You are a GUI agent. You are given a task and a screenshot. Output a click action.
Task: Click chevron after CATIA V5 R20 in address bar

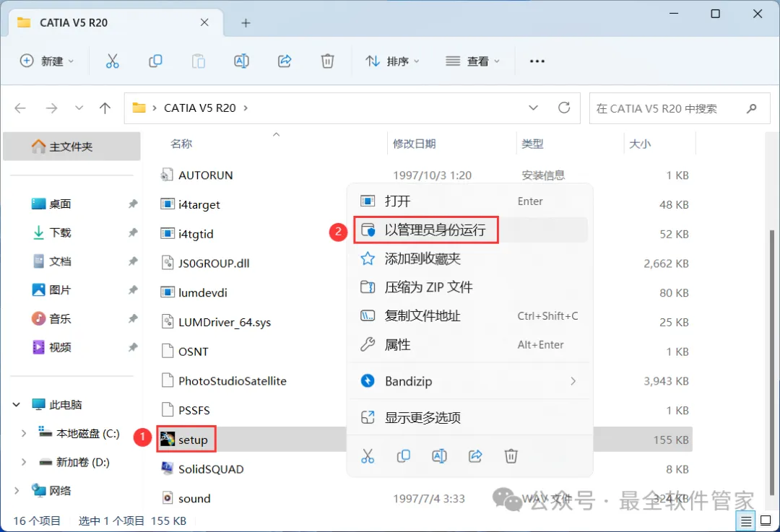(x=246, y=108)
